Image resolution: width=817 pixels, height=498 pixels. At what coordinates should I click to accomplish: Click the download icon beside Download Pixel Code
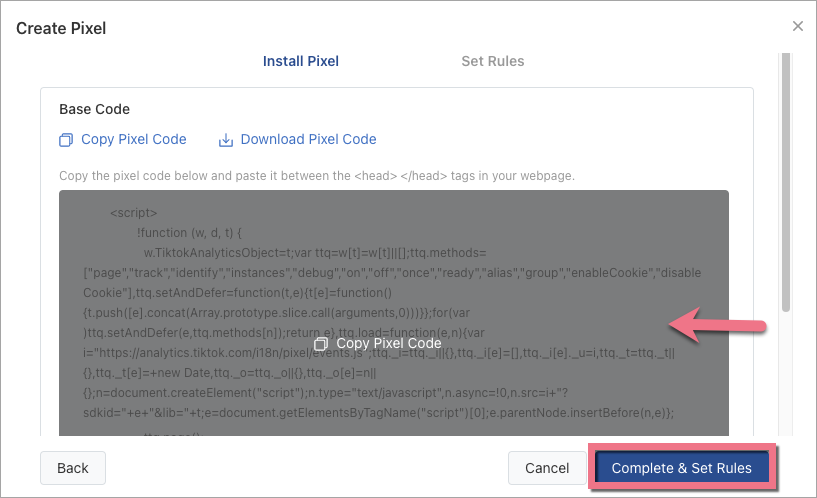point(226,140)
